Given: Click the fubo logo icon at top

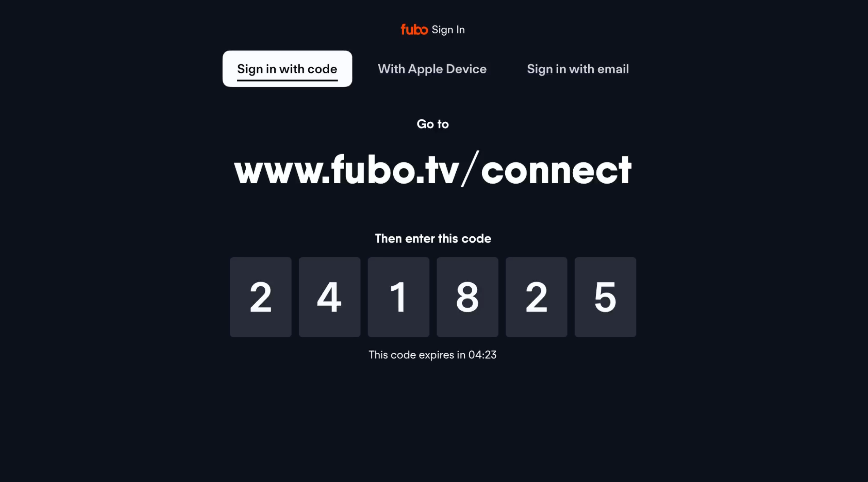Looking at the screenshot, I should coord(414,30).
